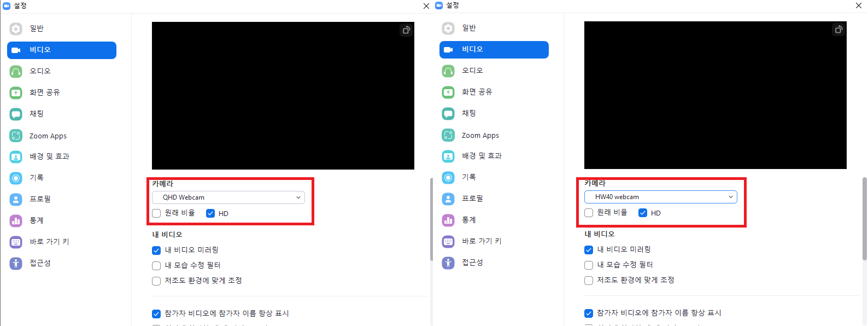The width and height of the screenshot is (868, 326).
Task: Rotate the video preview in the right window
Action: click(838, 30)
